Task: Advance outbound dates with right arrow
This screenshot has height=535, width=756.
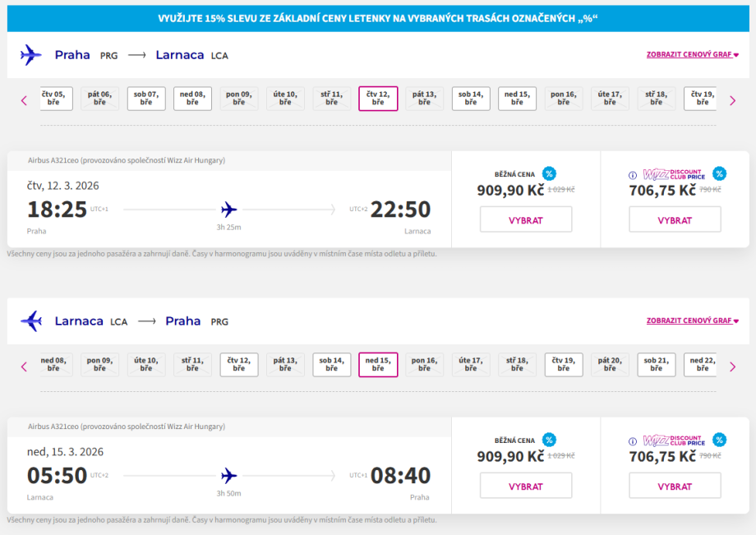Action: (x=732, y=100)
